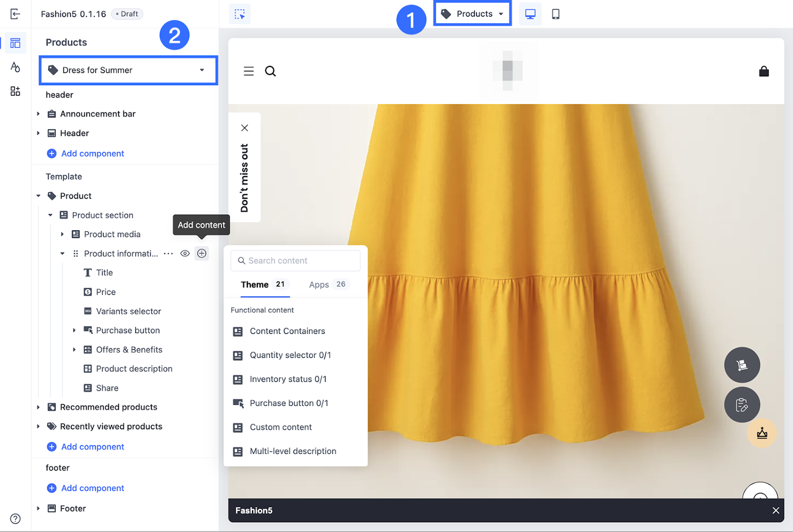Switch to mobile preview
Image resolution: width=793 pixels, height=532 pixels.
tap(556, 14)
